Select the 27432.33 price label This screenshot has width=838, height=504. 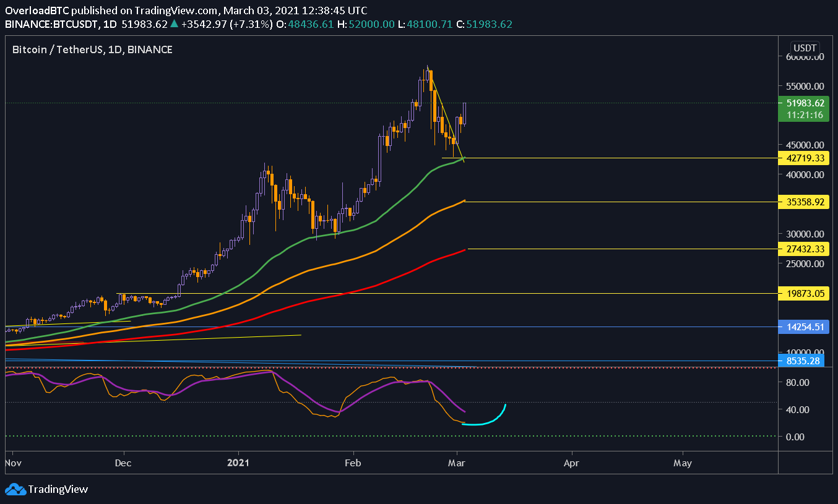coord(803,249)
